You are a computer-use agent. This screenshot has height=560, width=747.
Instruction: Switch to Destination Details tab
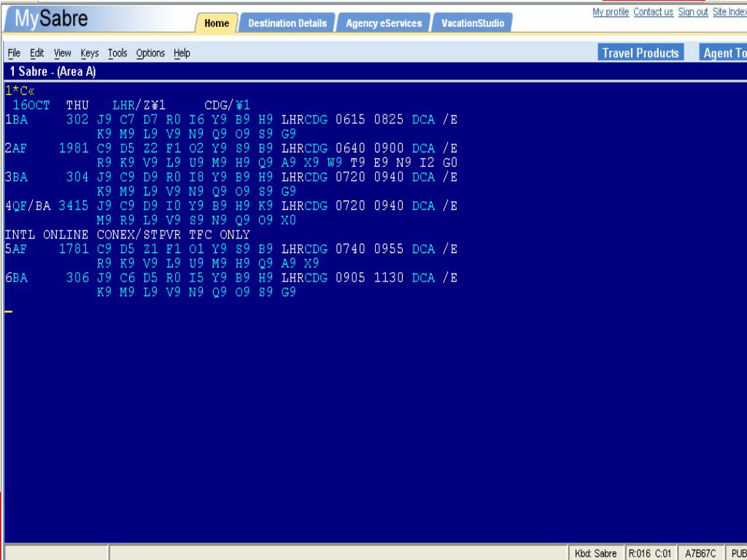[287, 23]
